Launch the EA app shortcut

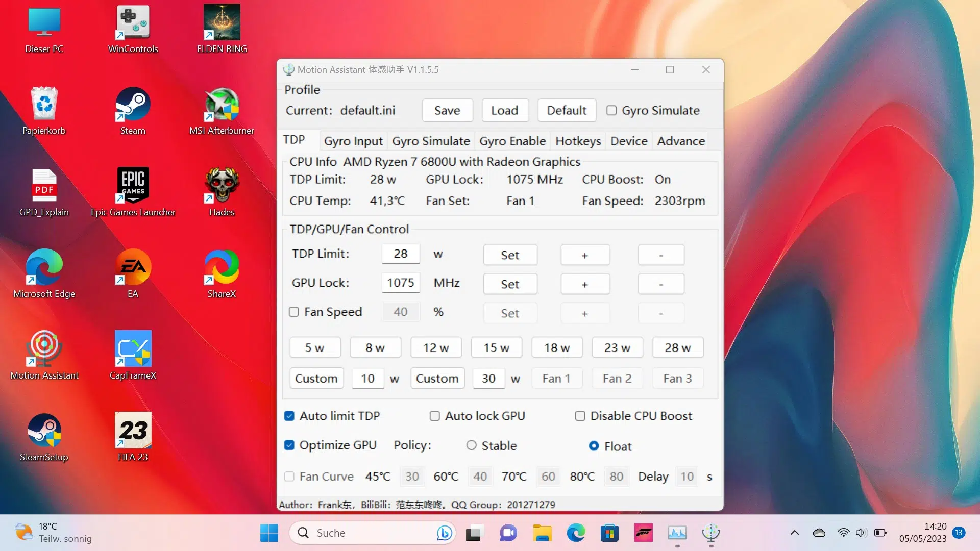coord(133,274)
